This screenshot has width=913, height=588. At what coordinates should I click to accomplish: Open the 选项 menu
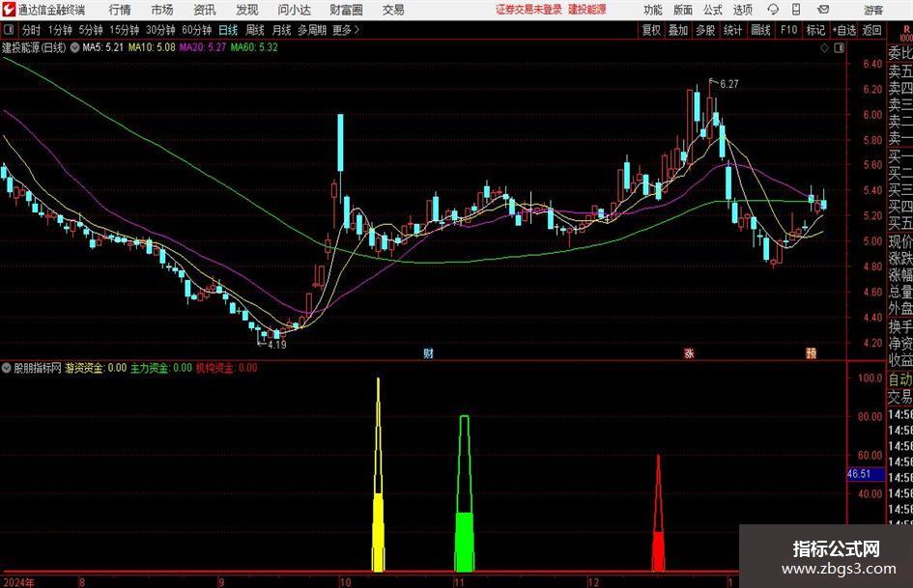(742, 10)
